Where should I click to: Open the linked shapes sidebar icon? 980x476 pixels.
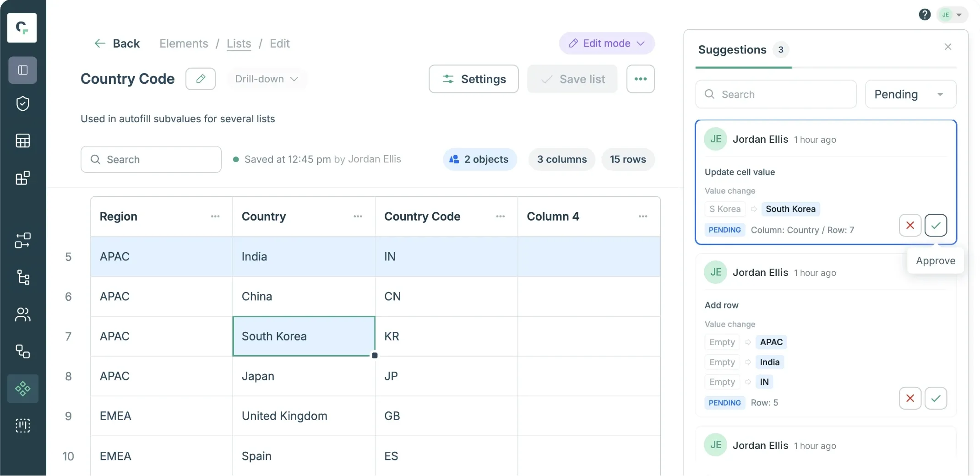(22, 352)
